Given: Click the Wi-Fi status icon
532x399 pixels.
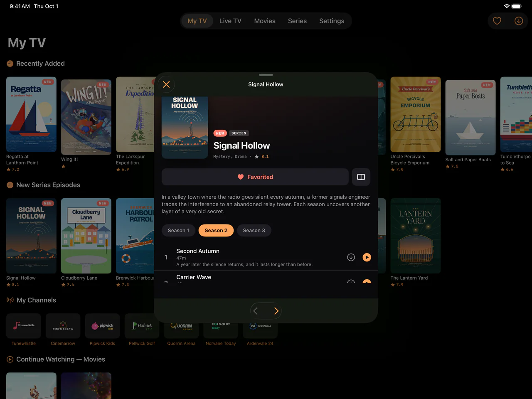Looking at the screenshot, I should [x=507, y=6].
